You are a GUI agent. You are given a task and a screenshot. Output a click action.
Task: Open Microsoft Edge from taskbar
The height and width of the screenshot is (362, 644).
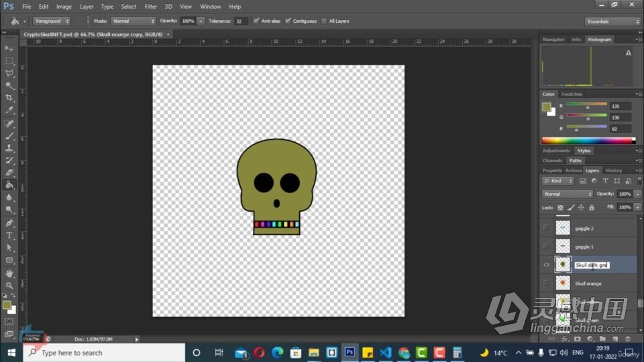click(278, 353)
